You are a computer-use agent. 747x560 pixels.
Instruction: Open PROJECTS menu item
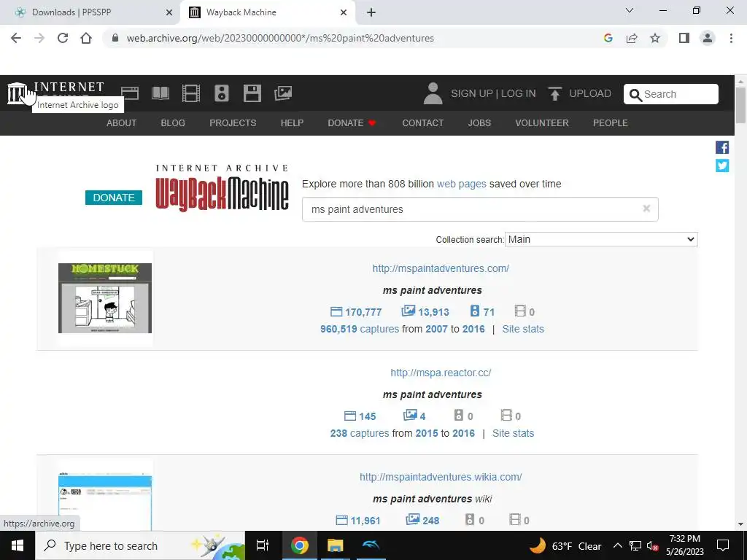pyautogui.click(x=233, y=122)
